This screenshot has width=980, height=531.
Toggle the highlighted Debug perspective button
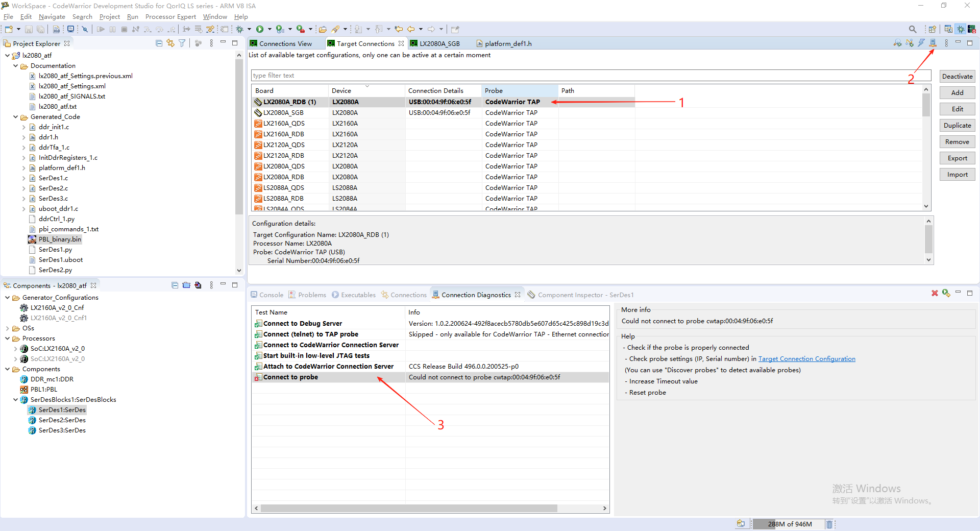pos(961,29)
